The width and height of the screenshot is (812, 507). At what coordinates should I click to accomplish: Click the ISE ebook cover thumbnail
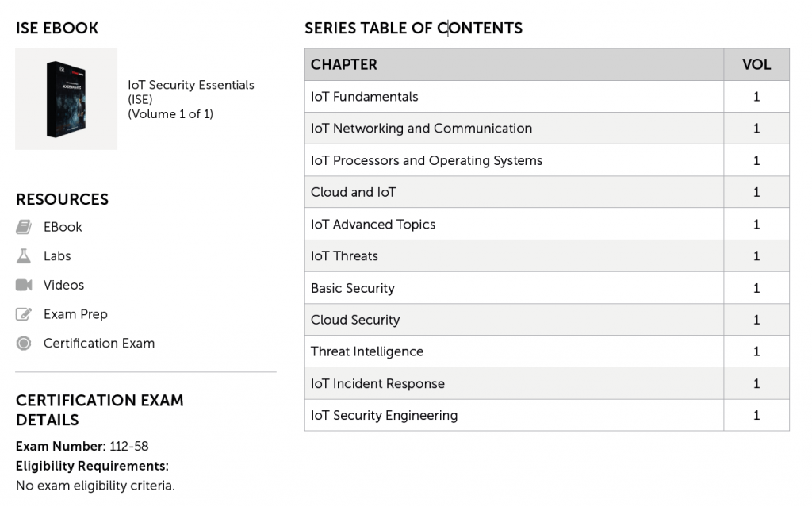tap(66, 99)
